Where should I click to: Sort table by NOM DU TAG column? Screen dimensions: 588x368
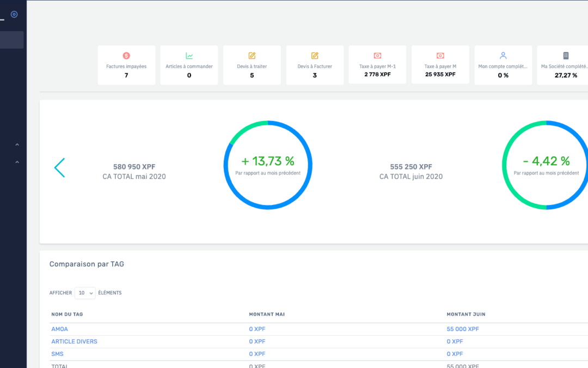[x=67, y=315]
